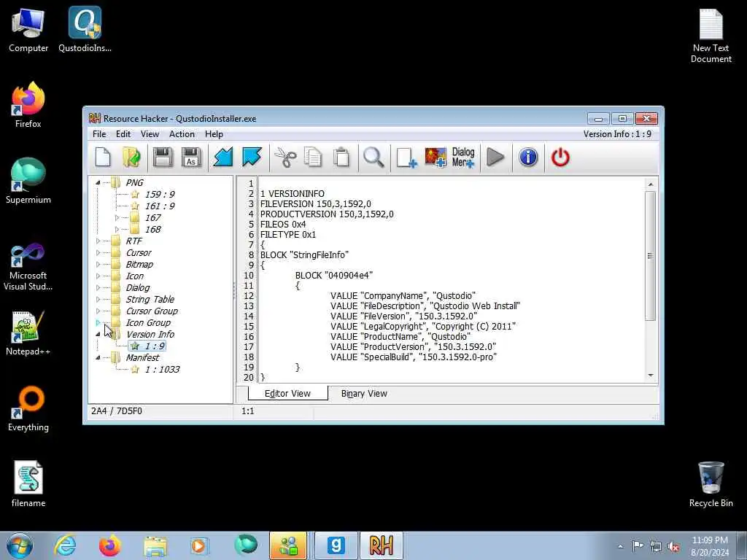Viewport: 747px width, 560px height.
Task: Select PNG resource 161 : 9
Action: pyautogui.click(x=160, y=206)
